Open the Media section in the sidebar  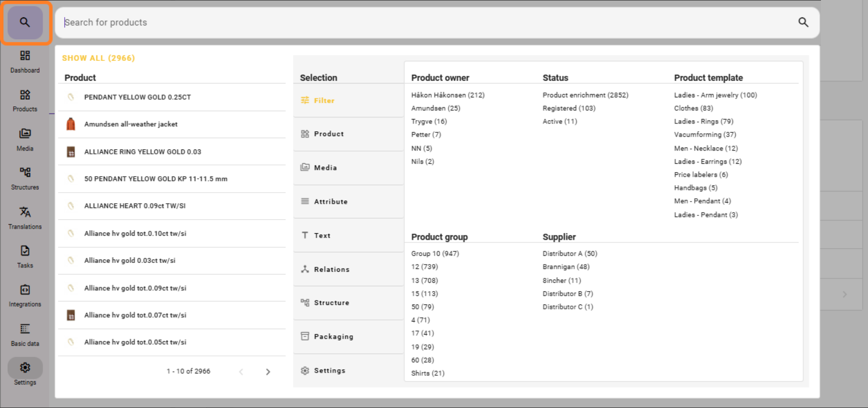(x=25, y=140)
